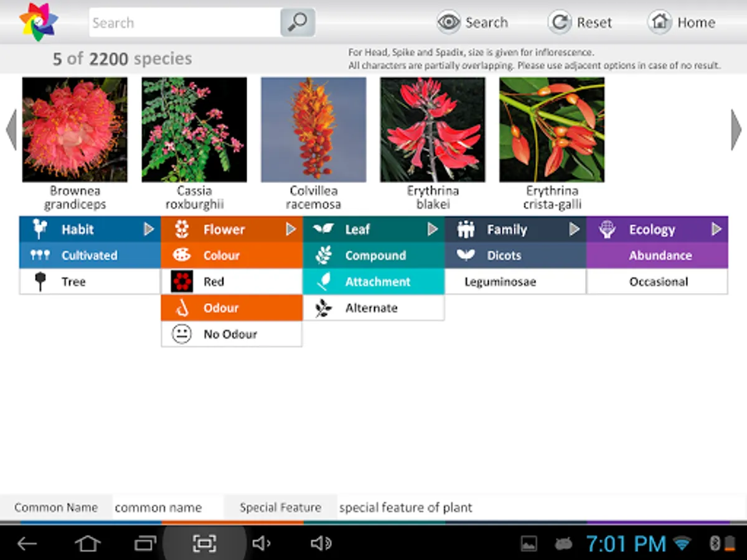
Task: Click the Dicots seedling icon
Action: pyautogui.click(x=466, y=255)
